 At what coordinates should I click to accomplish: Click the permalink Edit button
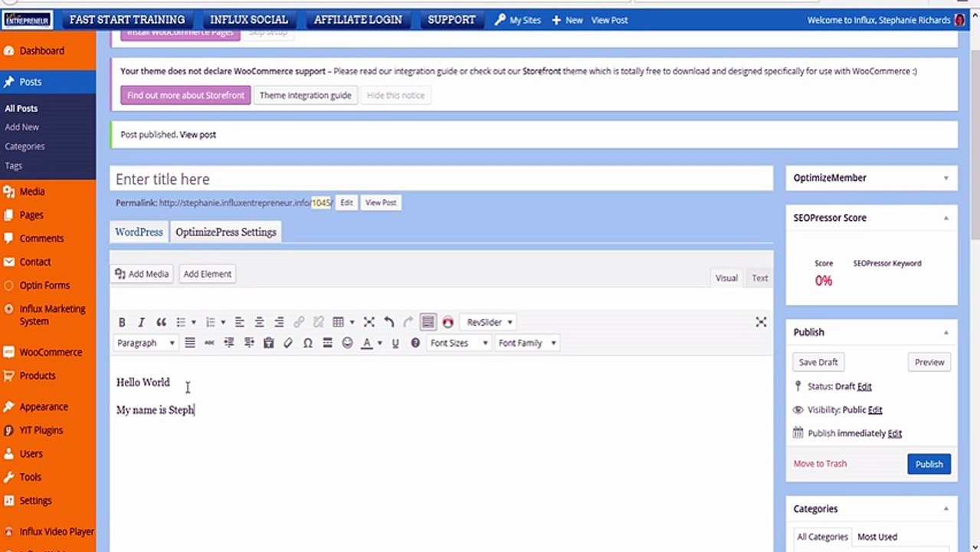click(x=346, y=202)
